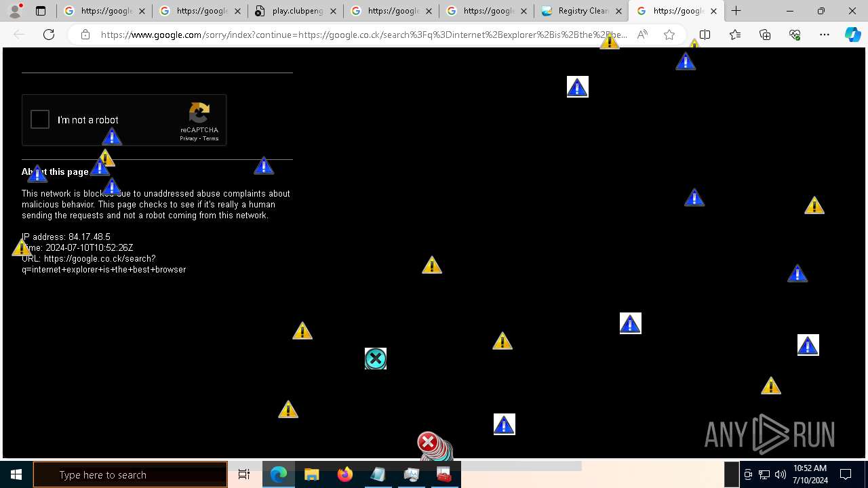The width and height of the screenshot is (868, 488).
Task: Open a new browser tab
Action: (x=736, y=11)
